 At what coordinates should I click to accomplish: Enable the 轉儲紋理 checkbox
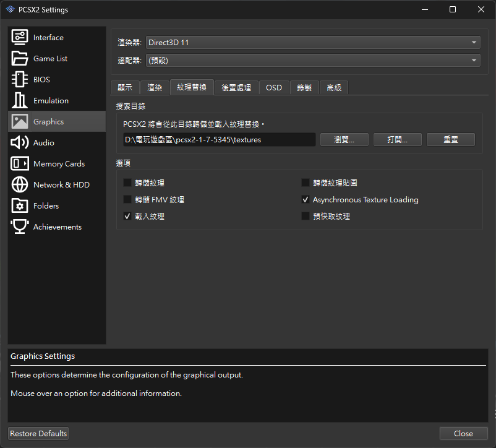click(127, 183)
